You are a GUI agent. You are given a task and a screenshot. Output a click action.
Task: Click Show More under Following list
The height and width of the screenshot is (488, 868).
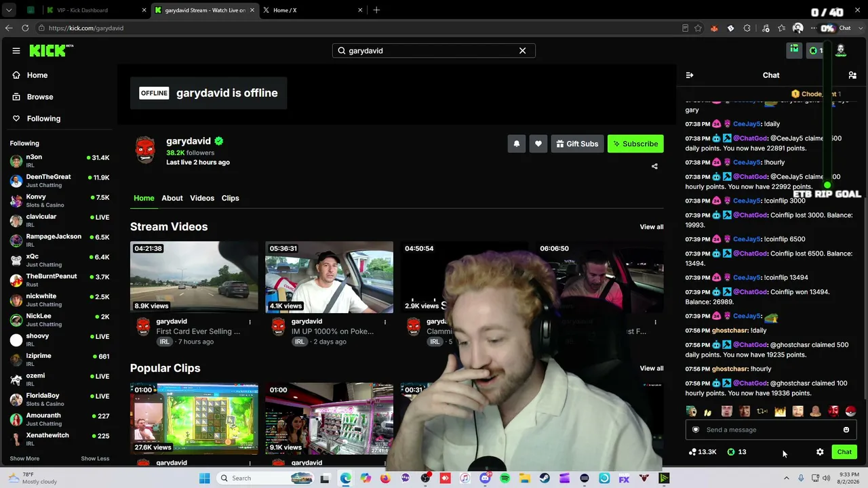point(24,459)
